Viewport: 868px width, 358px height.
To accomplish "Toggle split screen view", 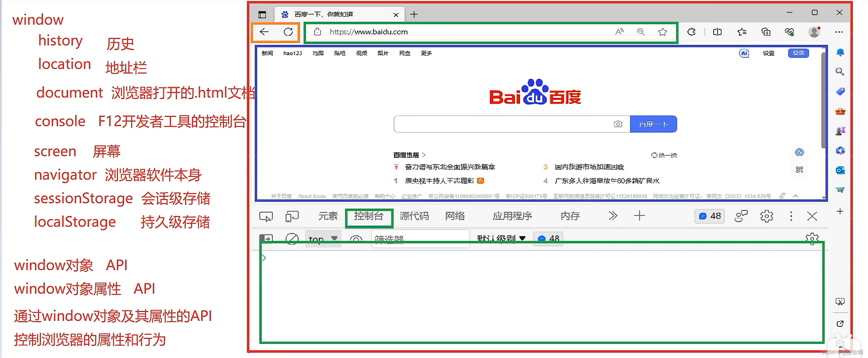I will point(717,32).
